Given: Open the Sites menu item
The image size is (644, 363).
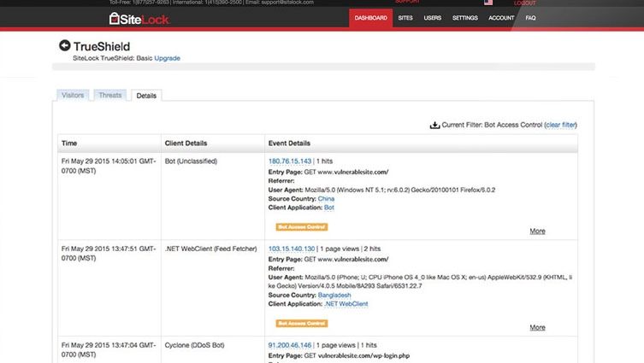Looking at the screenshot, I should click(x=405, y=18).
